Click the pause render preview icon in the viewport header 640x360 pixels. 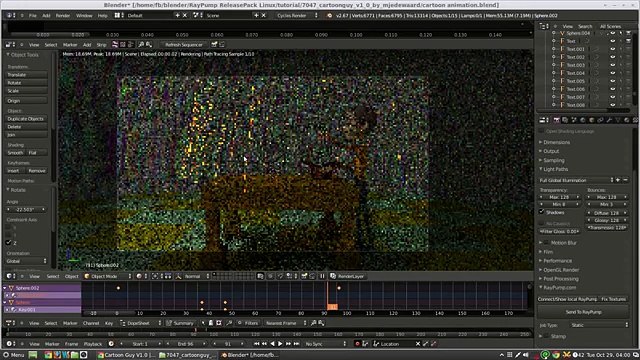click(x=322, y=276)
